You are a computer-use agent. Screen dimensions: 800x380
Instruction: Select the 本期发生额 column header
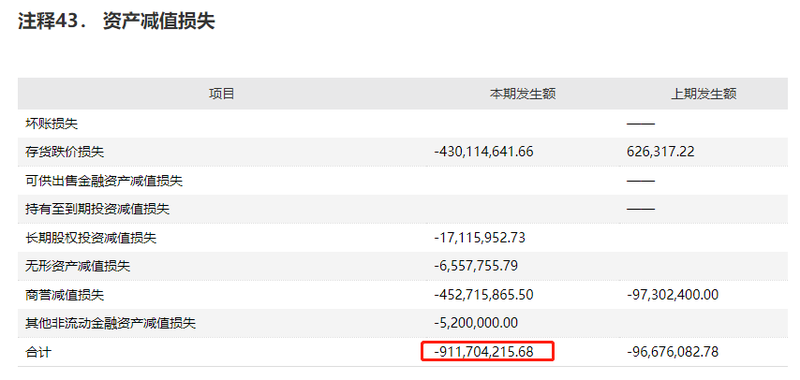pos(523,94)
